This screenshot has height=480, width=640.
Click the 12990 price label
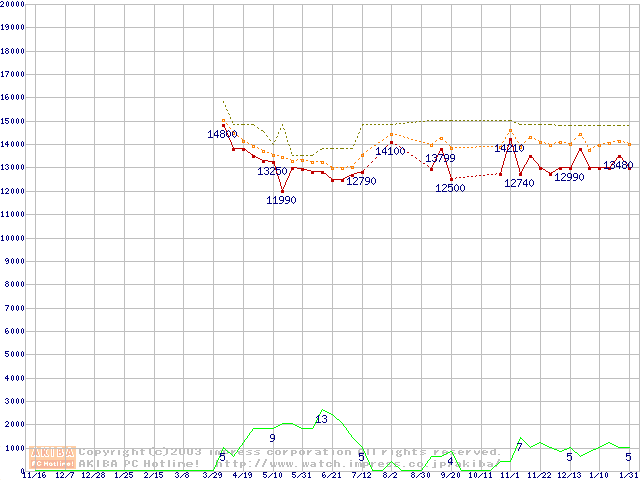569,177
